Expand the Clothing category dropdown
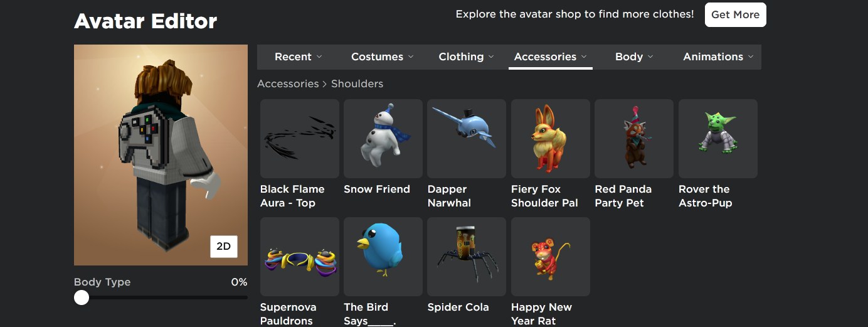Viewport: 868px width, 327px height. point(467,56)
